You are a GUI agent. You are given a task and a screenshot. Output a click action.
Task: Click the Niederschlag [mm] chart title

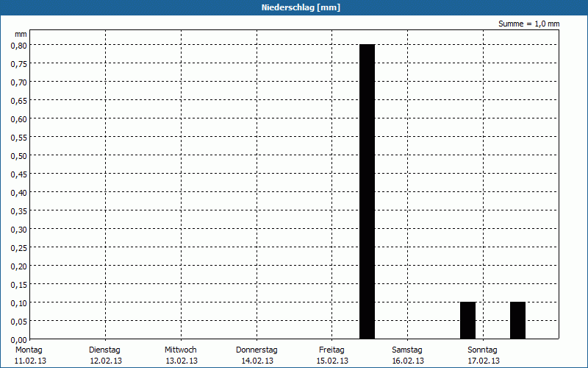(301, 7)
